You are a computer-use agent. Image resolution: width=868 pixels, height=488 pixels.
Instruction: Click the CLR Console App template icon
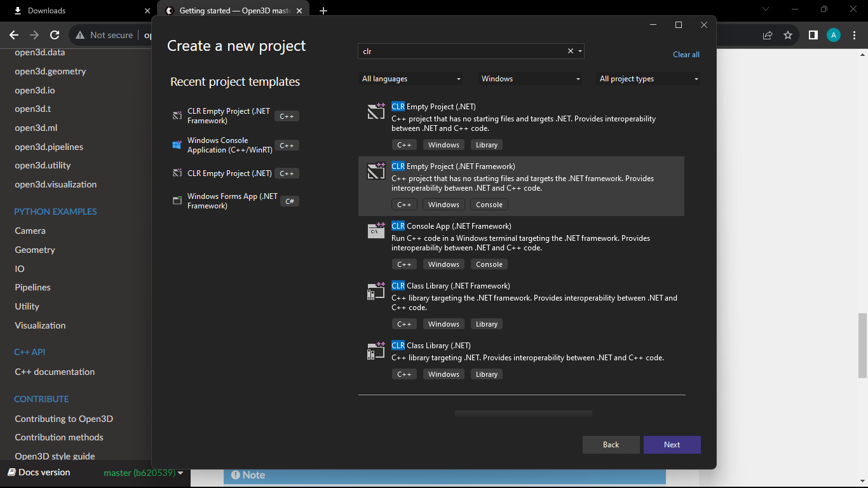(x=376, y=230)
